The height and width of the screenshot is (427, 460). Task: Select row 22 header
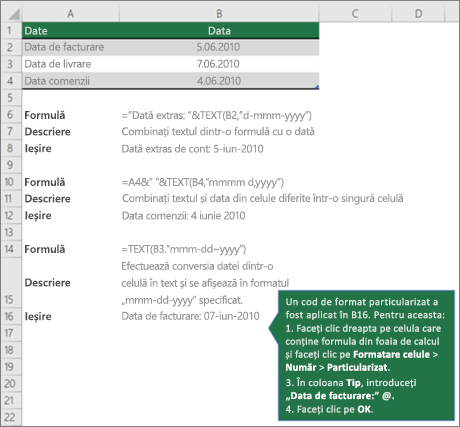coord(11,417)
